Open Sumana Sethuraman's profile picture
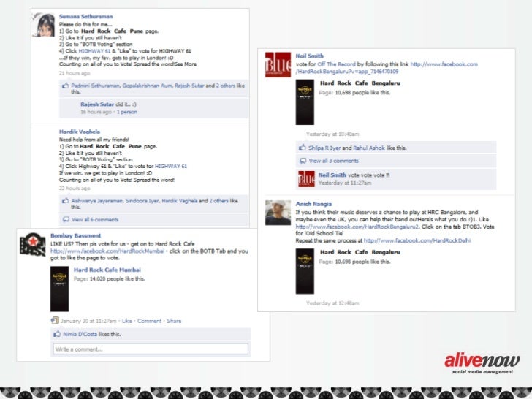This screenshot has height=399, width=532. (x=43, y=25)
